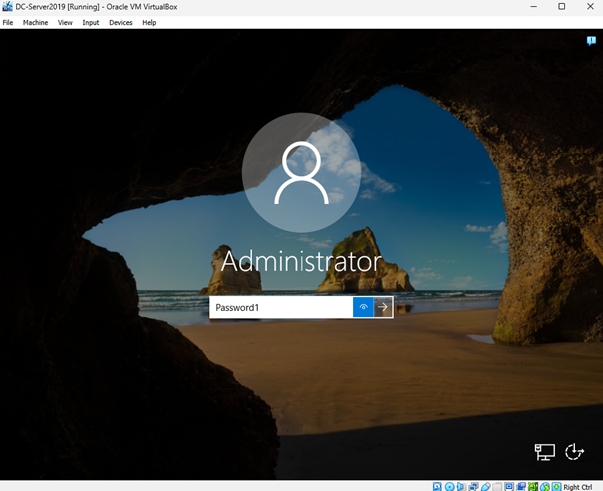Click the USB devices status icon
This screenshot has height=491, width=603.
point(486,486)
